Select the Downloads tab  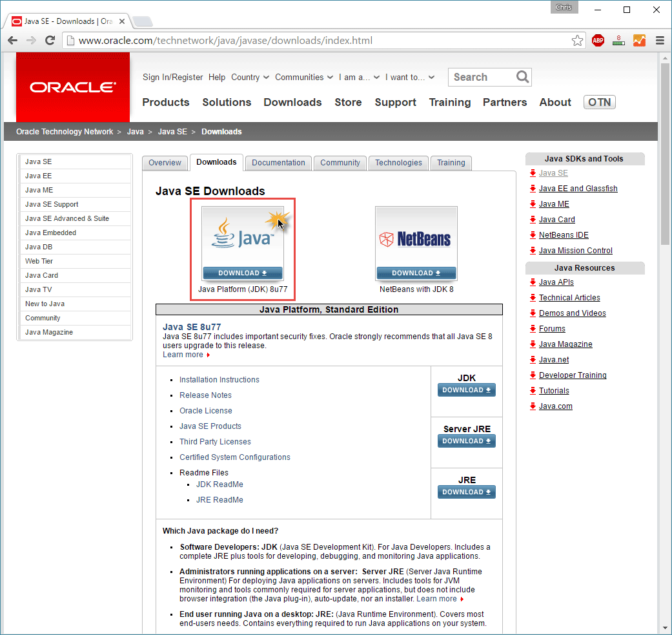click(216, 162)
